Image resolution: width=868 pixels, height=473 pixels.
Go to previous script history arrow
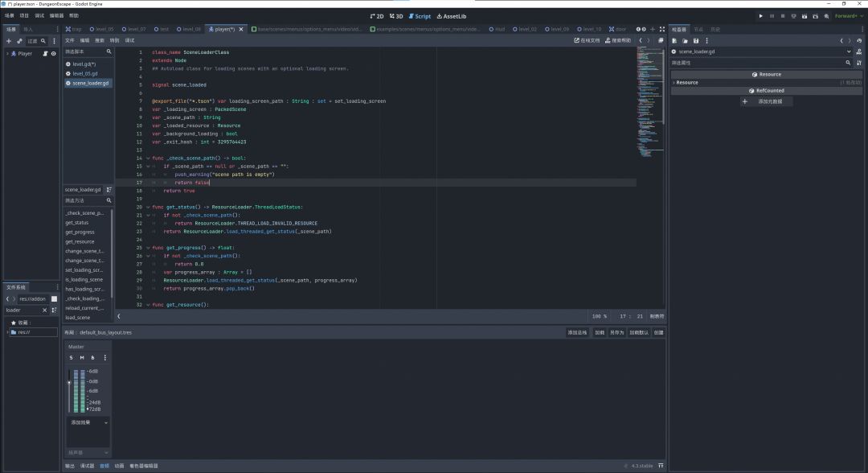(x=641, y=40)
